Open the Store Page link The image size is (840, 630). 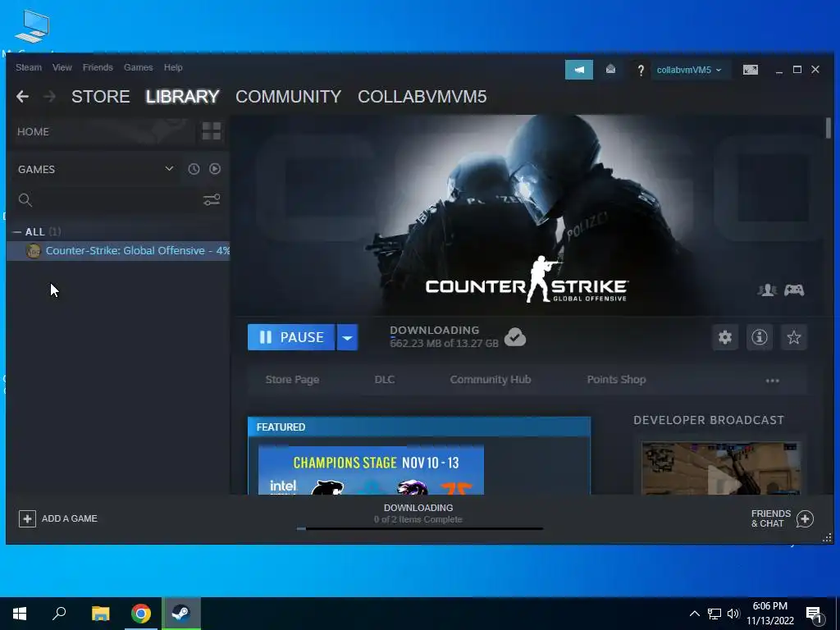293,379
